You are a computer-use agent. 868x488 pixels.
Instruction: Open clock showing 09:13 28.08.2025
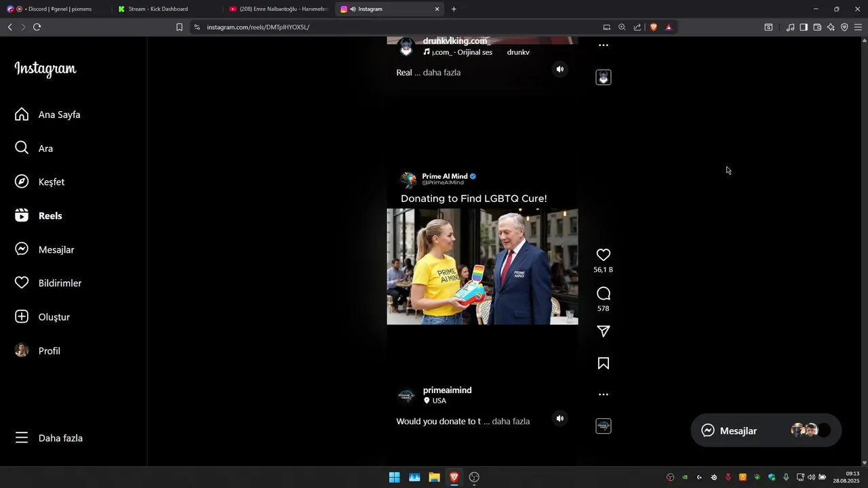coord(846,477)
